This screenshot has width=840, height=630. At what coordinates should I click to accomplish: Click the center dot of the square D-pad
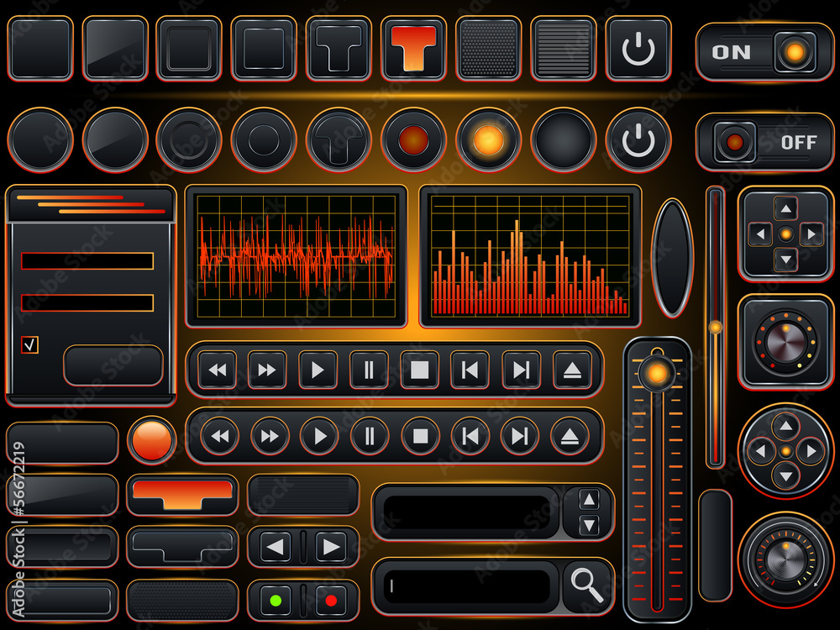click(786, 234)
